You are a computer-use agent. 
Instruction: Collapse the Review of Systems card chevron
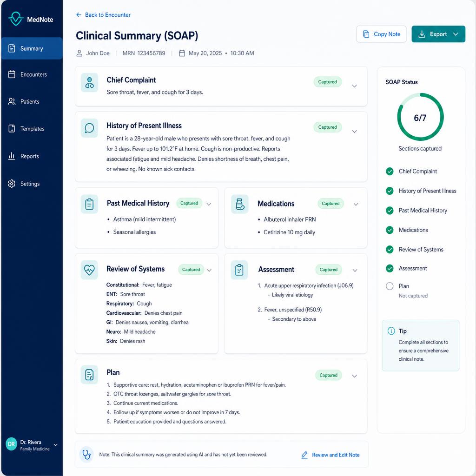(x=209, y=270)
